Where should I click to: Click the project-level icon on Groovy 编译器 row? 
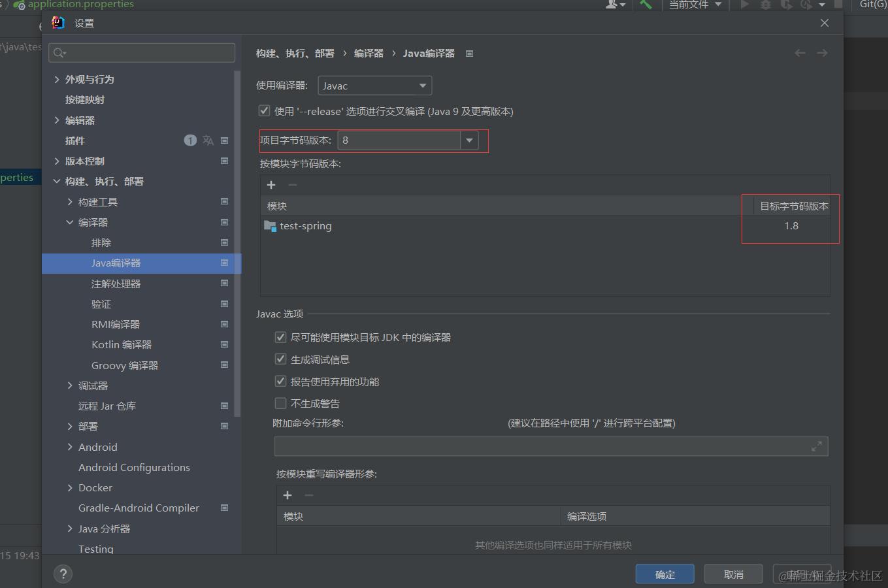tap(224, 365)
